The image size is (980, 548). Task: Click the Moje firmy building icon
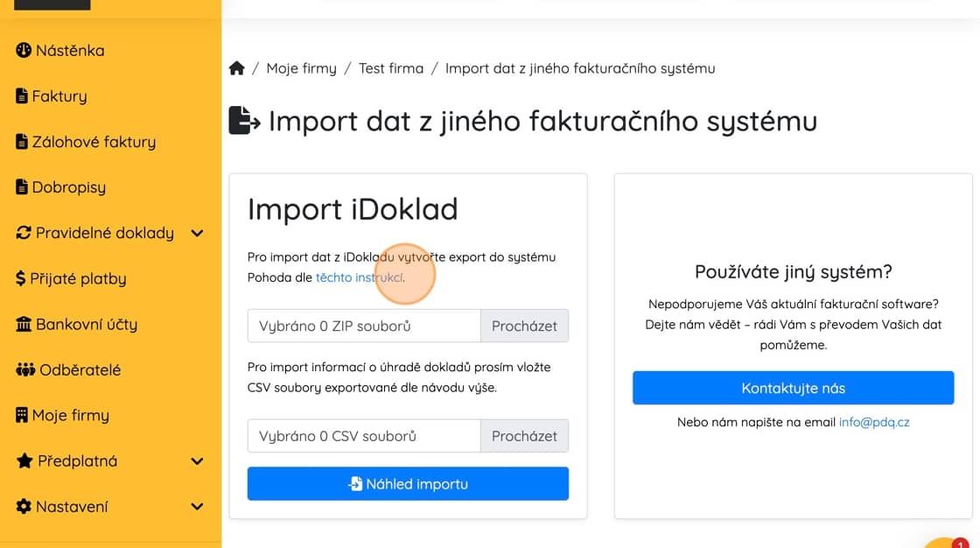22,415
